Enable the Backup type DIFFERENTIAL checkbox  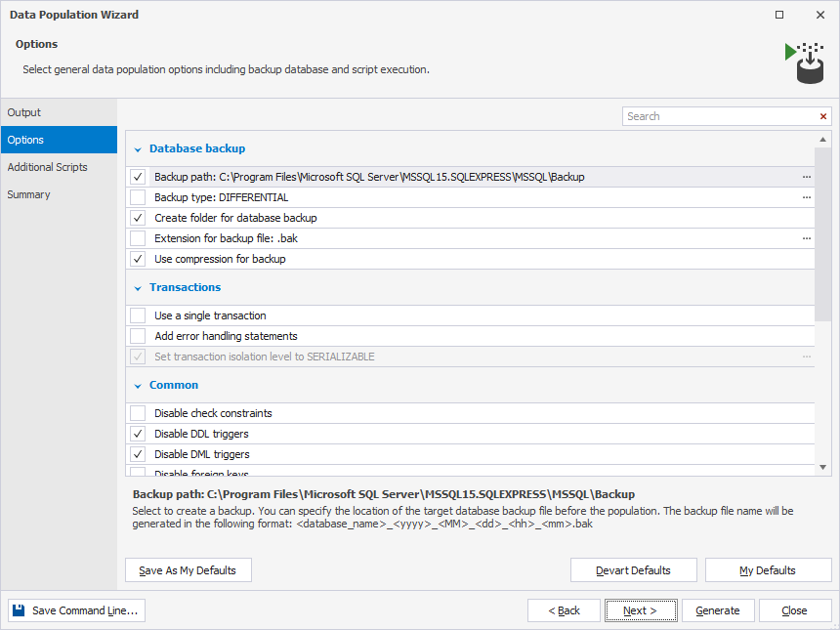tap(138, 197)
